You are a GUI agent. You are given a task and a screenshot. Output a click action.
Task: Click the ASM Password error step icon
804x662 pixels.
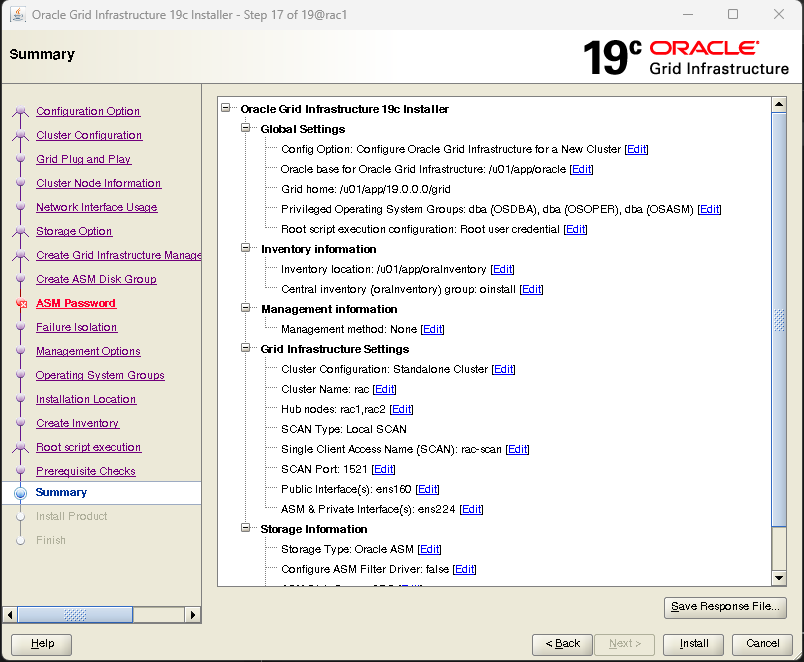pos(21,304)
